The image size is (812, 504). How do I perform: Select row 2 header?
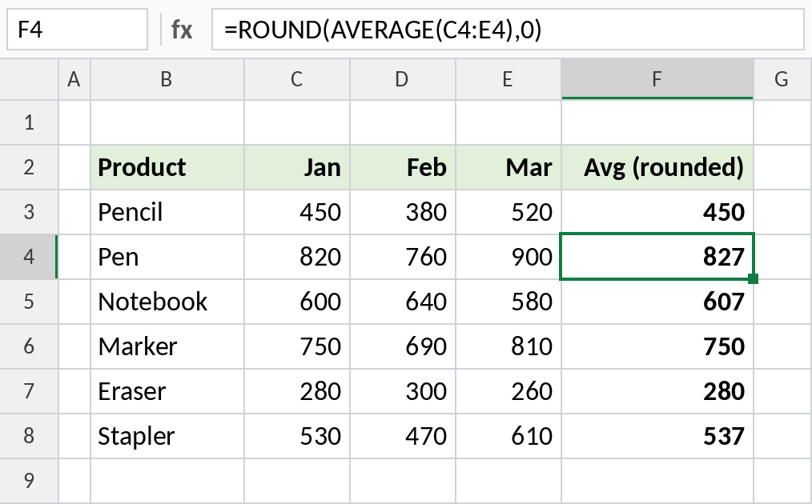pyautogui.click(x=29, y=167)
